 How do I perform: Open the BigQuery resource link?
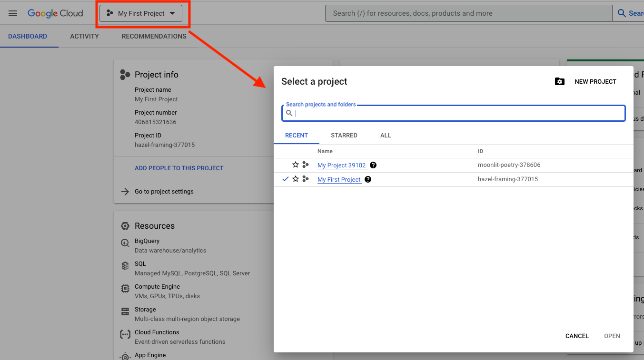pyautogui.click(x=147, y=241)
